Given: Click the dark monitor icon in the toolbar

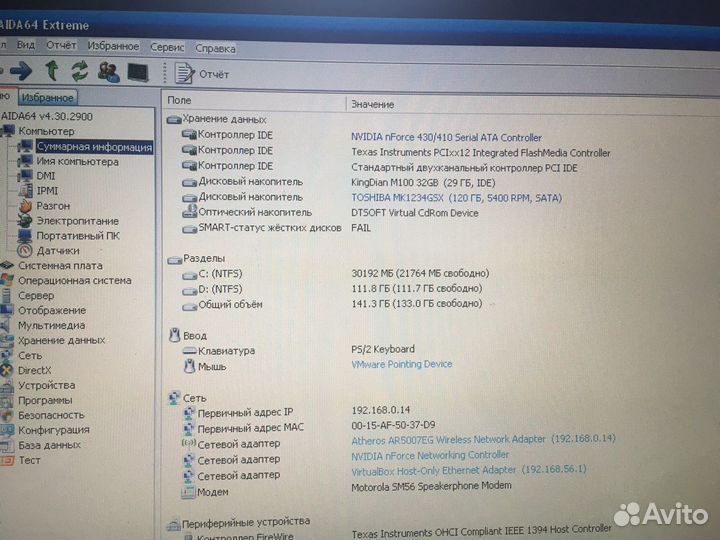Looking at the screenshot, I should (x=137, y=72).
